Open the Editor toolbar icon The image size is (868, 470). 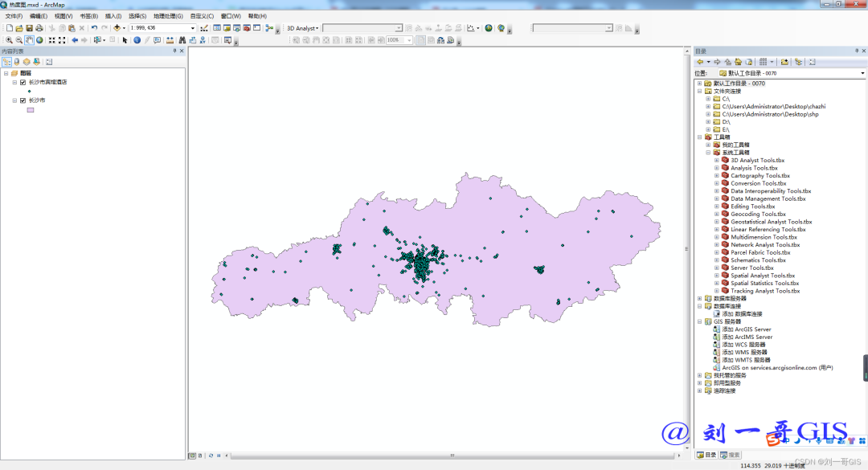[204, 28]
